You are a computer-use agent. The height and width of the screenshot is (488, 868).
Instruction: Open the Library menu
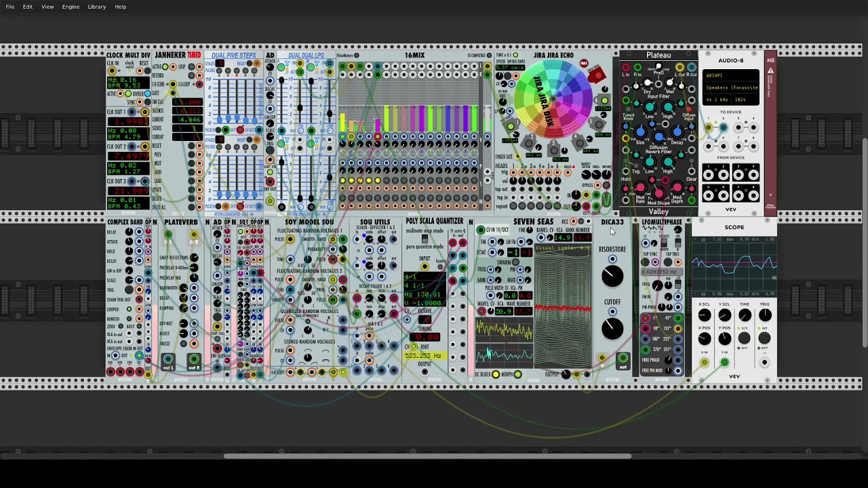96,7
